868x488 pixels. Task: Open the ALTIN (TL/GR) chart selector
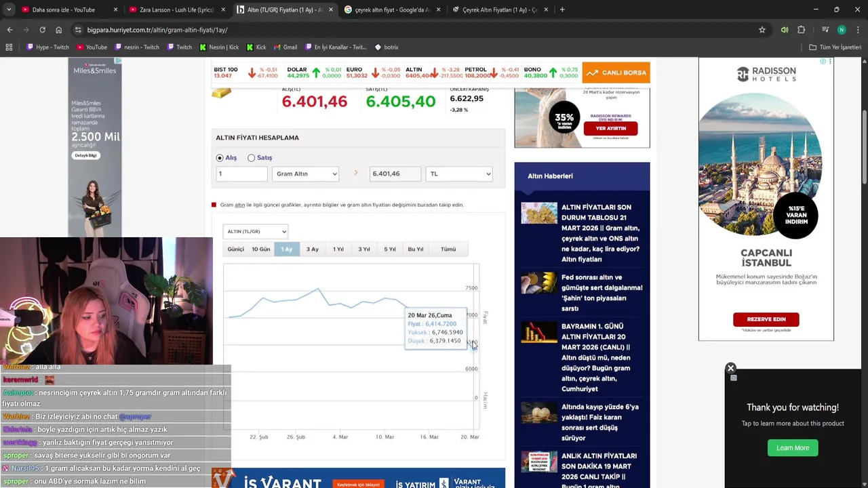255,232
